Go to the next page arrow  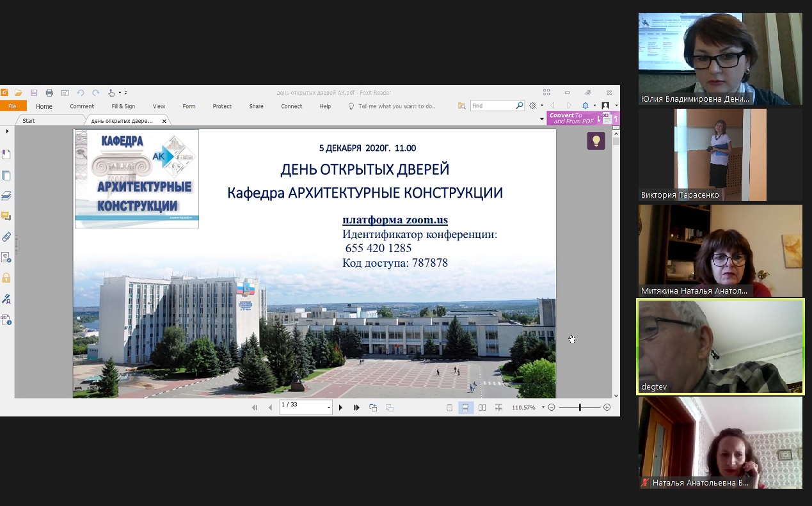(340, 407)
